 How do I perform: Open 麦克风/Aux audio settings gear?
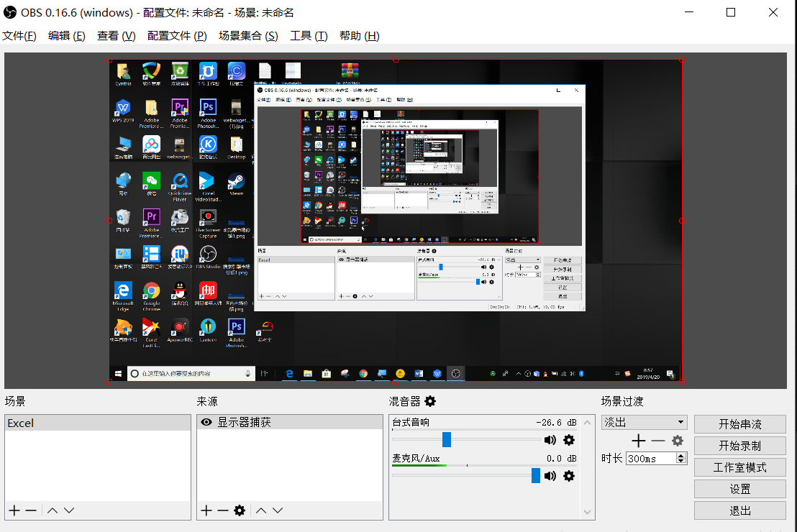[569, 475]
